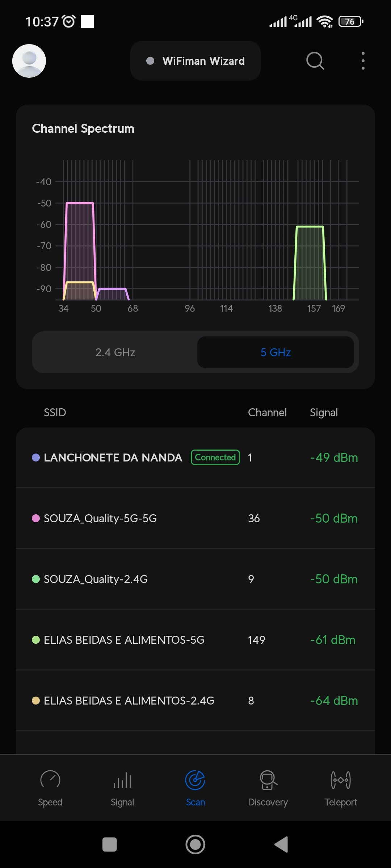Sort list by Channel header
The image size is (391, 868).
click(x=267, y=413)
